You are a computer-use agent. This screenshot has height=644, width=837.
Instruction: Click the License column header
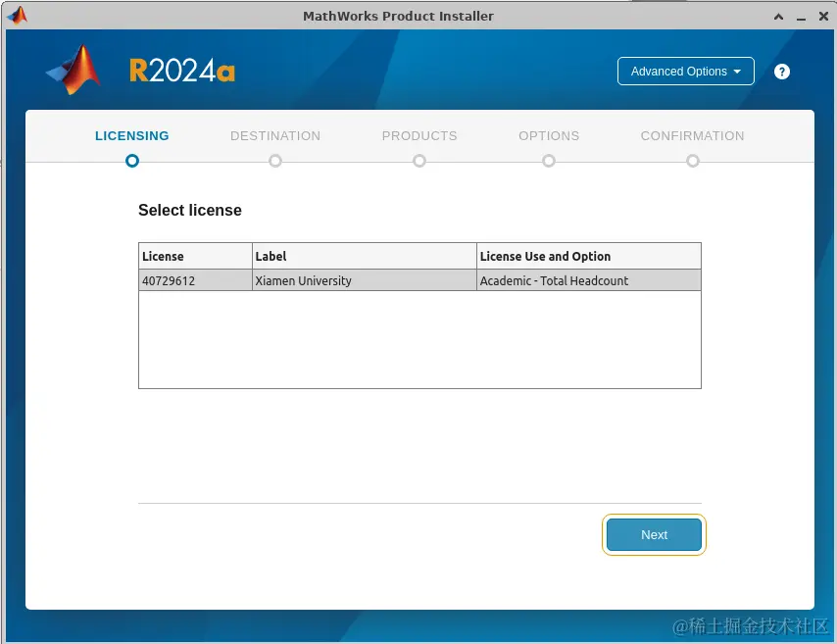point(195,256)
